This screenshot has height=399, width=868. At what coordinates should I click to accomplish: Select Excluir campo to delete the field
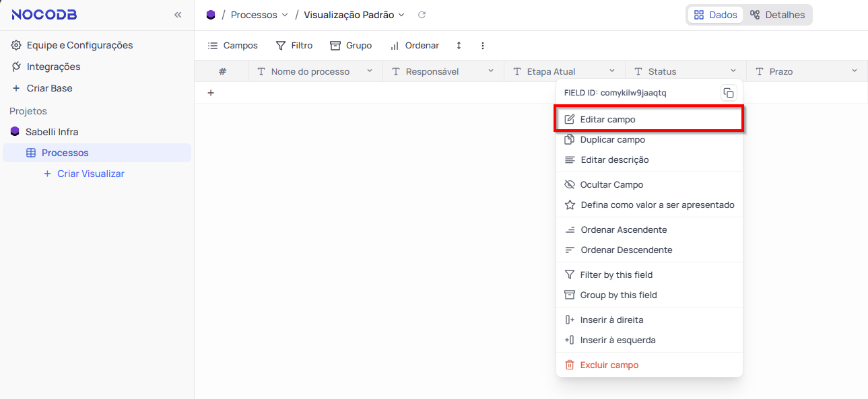[x=609, y=365]
